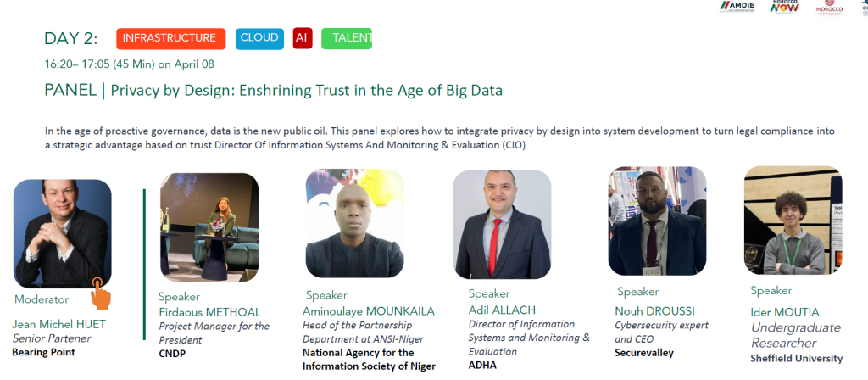Screen dimensions: 868x380
Task: Open Nouh DROUSSI's speaker photo
Action: pos(657,221)
